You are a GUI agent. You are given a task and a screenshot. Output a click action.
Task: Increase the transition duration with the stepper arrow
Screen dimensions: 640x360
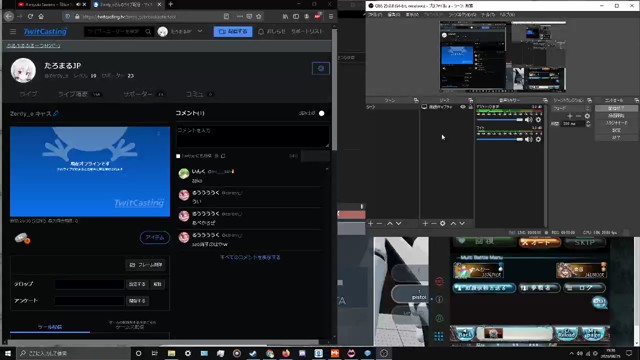point(588,122)
